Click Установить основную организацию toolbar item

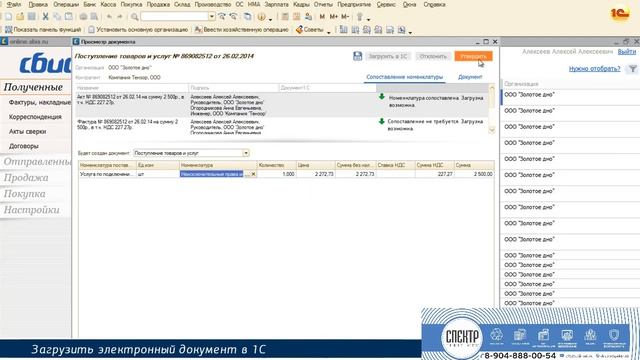pos(138,30)
